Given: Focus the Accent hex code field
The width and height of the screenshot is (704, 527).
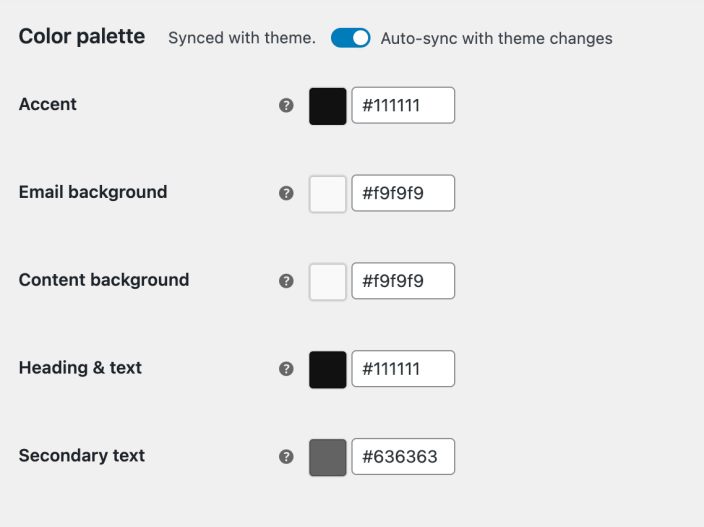Looking at the screenshot, I should [403, 106].
